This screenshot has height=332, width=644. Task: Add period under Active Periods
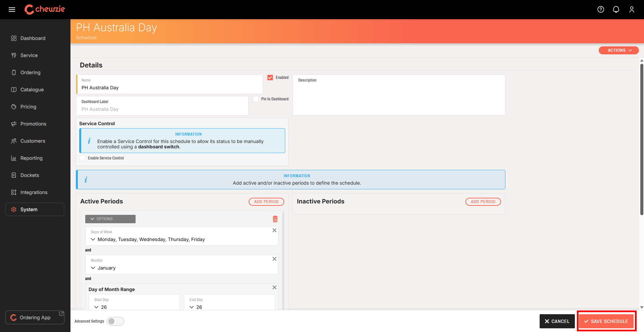click(266, 202)
